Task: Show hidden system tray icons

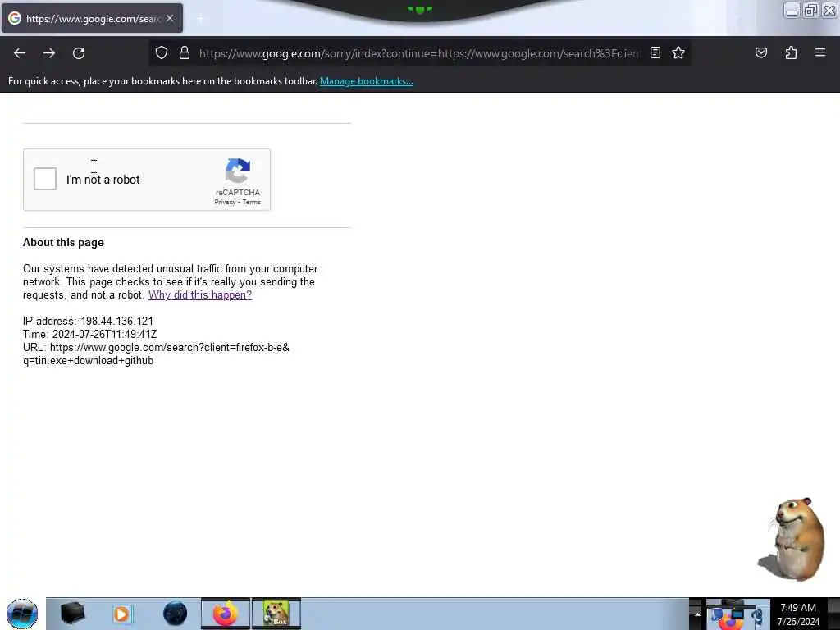Action: [x=697, y=614]
